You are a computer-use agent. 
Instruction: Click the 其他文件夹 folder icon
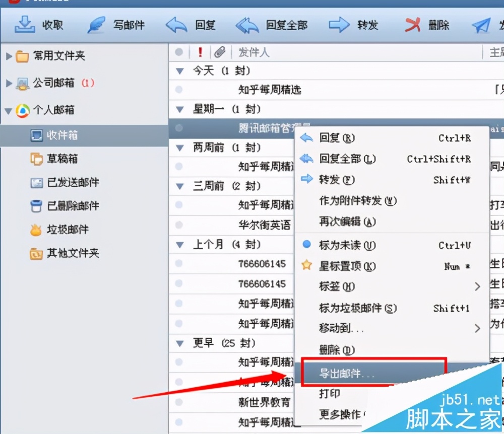click(x=36, y=253)
